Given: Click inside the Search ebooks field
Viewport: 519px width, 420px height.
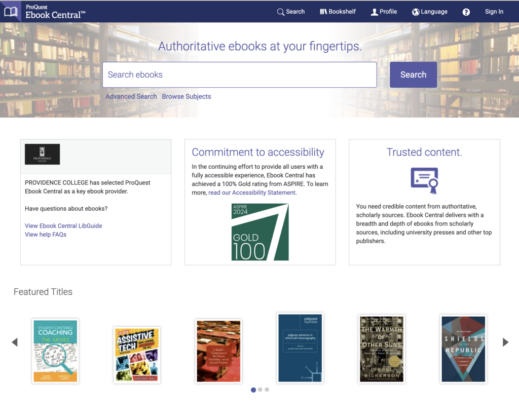Looking at the screenshot, I should (239, 75).
